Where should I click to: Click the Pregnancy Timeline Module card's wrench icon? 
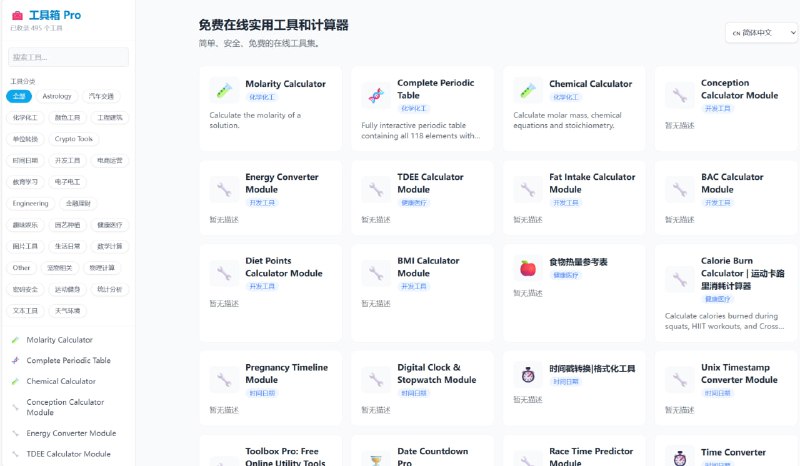[x=224, y=380]
